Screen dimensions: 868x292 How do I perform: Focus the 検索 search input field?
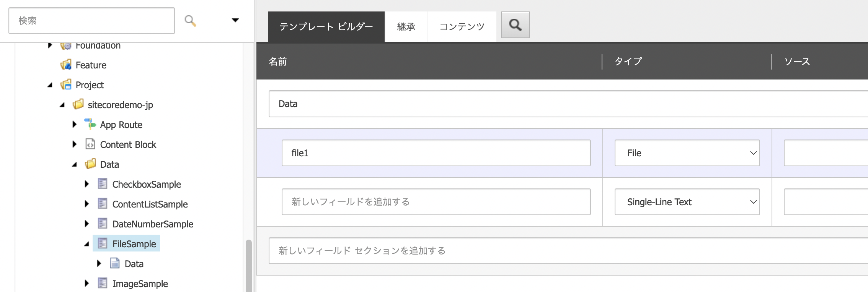[91, 21]
